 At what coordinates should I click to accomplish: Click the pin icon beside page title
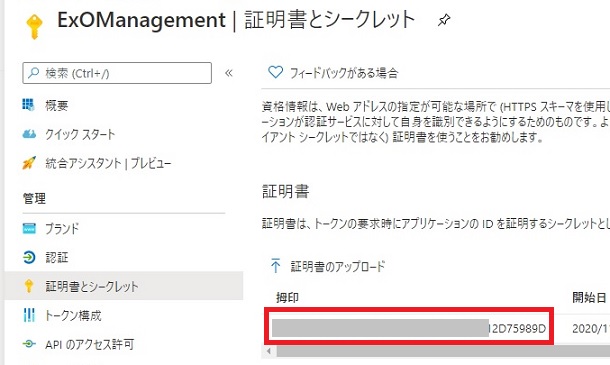(x=444, y=20)
